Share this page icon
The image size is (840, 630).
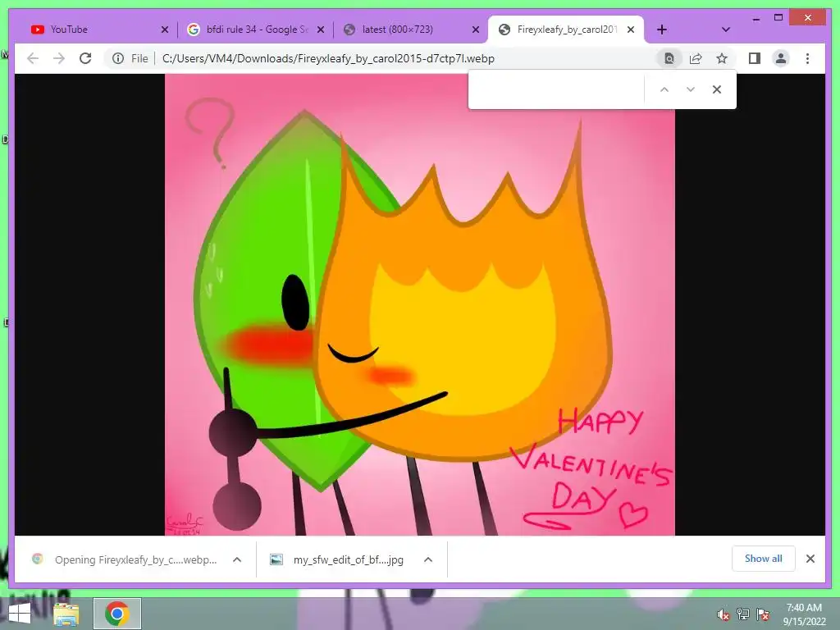pyautogui.click(x=696, y=58)
